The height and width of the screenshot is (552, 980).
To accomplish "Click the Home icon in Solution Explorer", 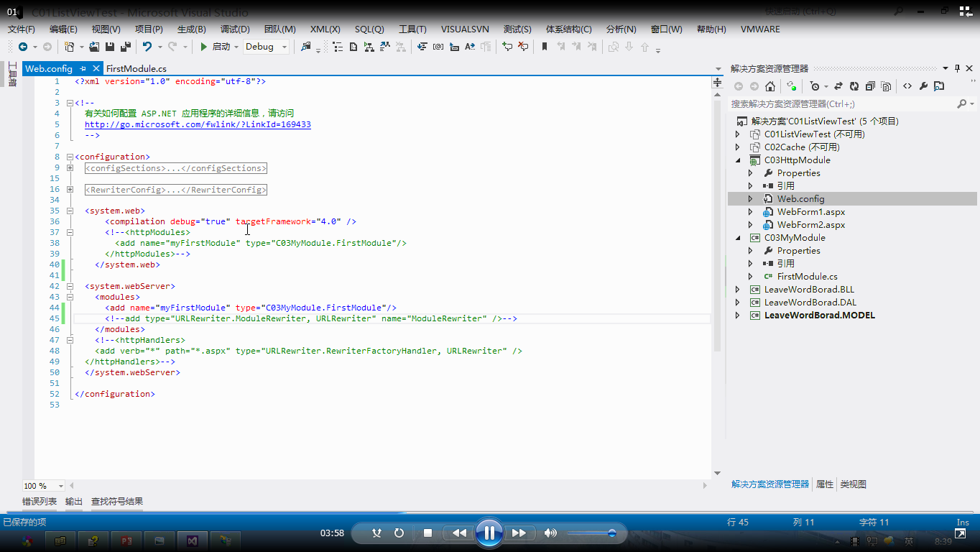I will [x=770, y=86].
